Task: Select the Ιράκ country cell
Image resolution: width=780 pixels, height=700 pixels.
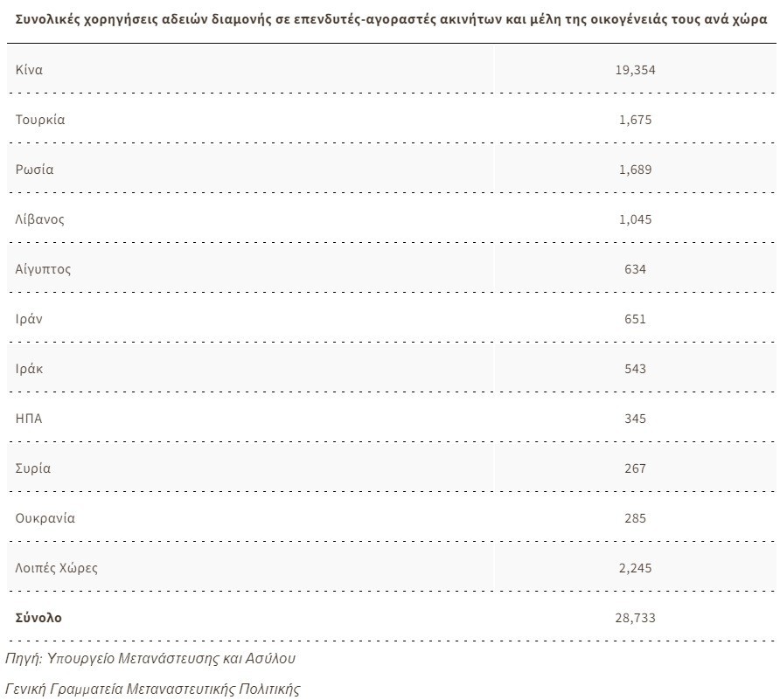Action: point(29,369)
